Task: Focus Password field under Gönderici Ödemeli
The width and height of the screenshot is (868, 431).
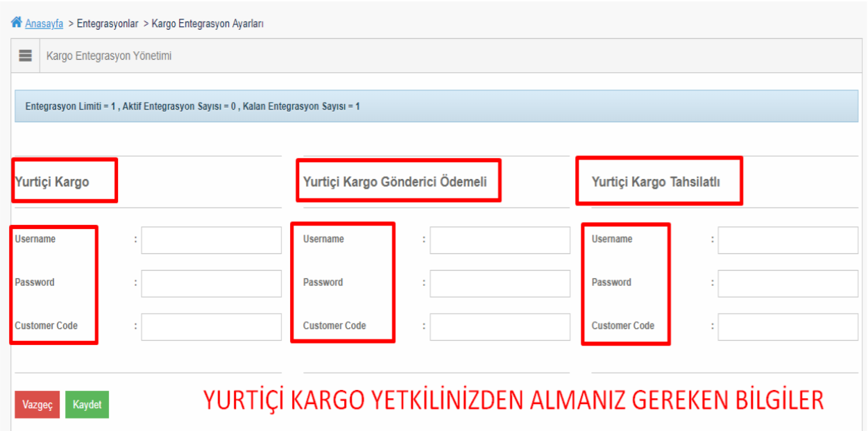Action: 500,284
